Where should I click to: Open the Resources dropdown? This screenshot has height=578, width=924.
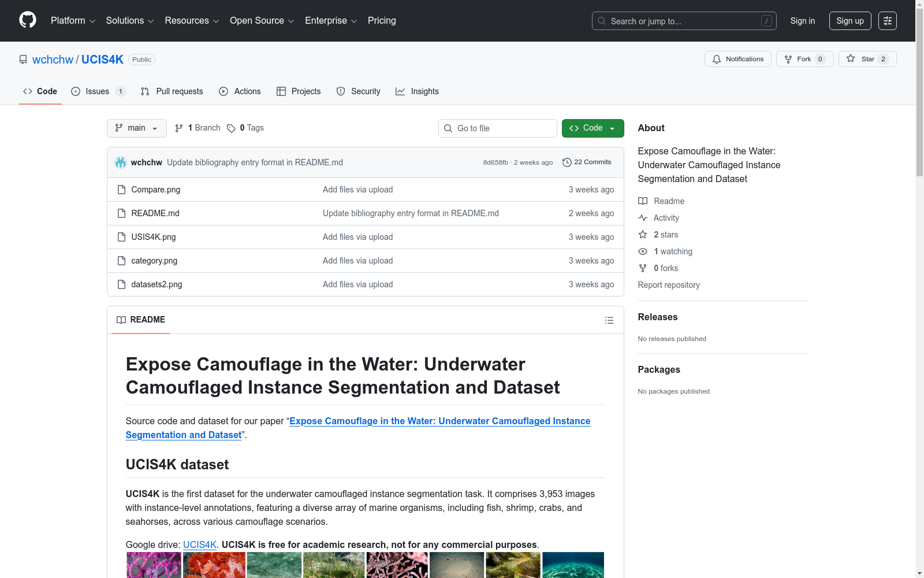(x=192, y=21)
